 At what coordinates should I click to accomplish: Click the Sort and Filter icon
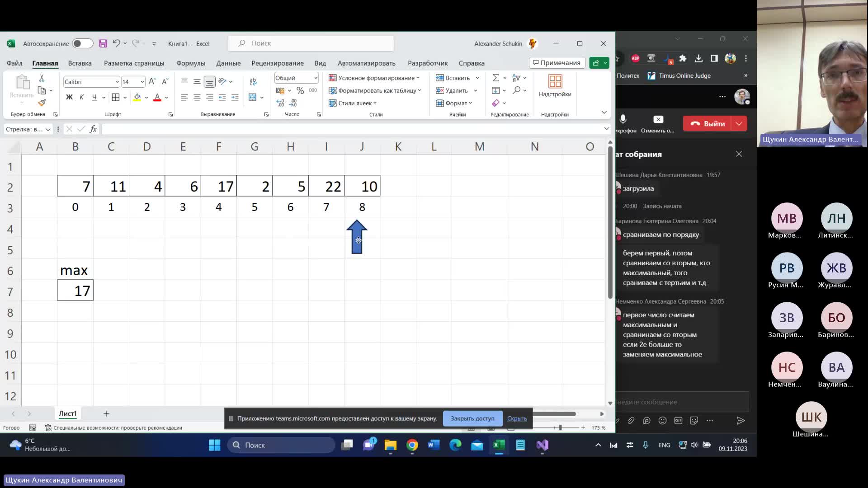pos(516,78)
